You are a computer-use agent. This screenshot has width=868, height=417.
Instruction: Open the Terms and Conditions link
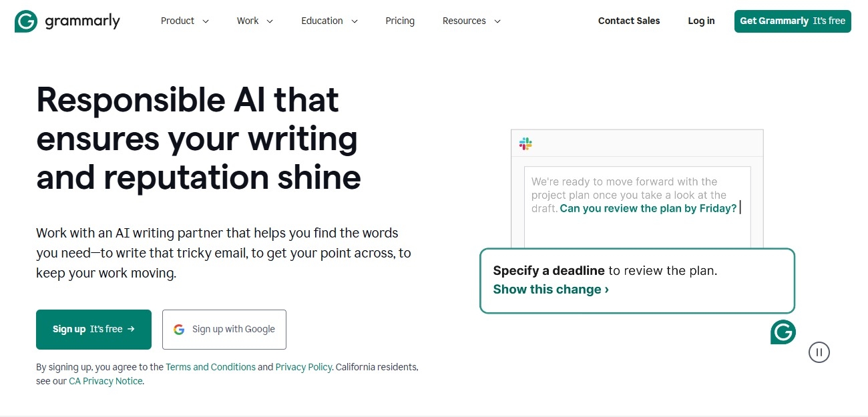(210, 367)
